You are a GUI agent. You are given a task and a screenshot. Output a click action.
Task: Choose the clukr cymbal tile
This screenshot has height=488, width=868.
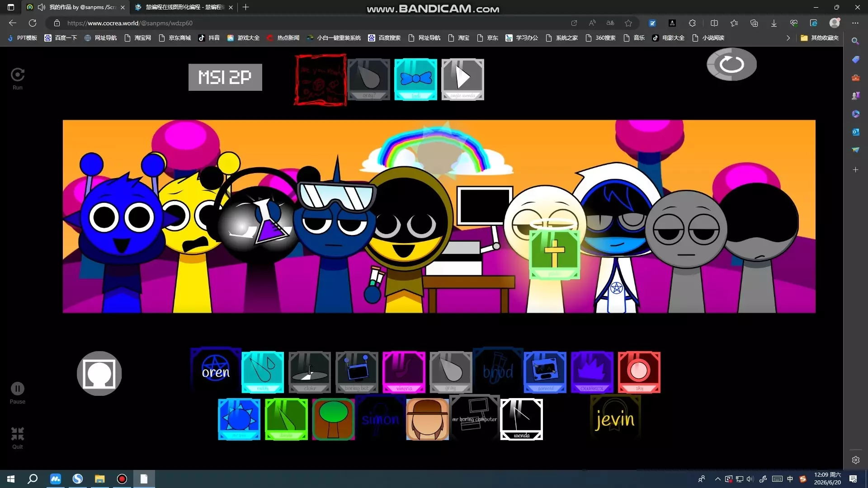pyautogui.click(x=310, y=372)
